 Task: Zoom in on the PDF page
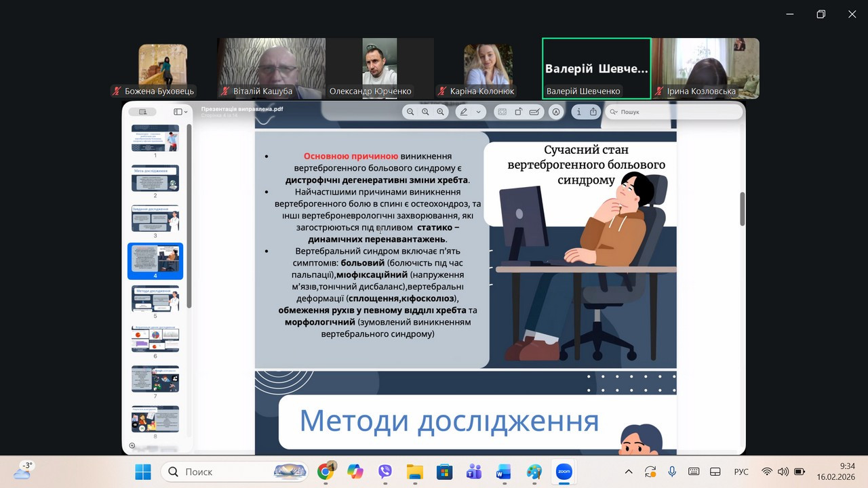[441, 112]
